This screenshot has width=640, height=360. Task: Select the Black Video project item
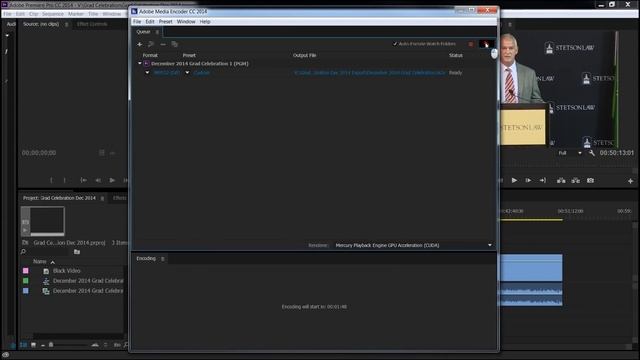click(67, 271)
